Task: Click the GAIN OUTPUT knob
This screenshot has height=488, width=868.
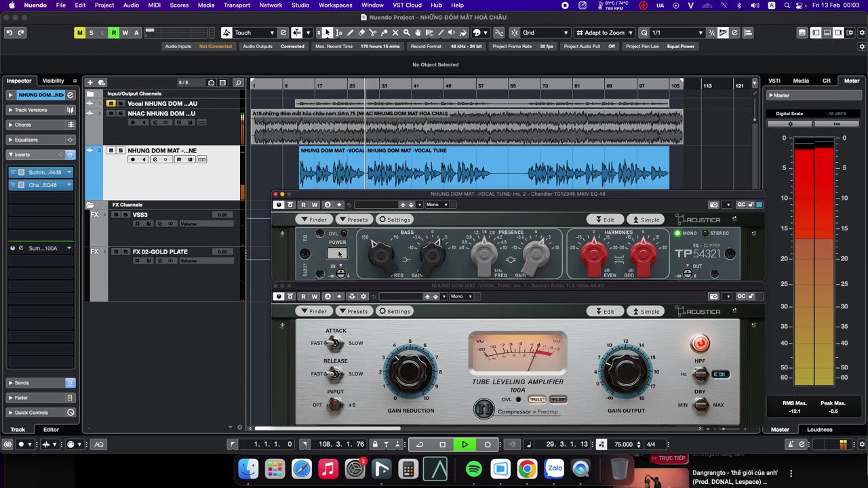Action: pyautogui.click(x=625, y=371)
